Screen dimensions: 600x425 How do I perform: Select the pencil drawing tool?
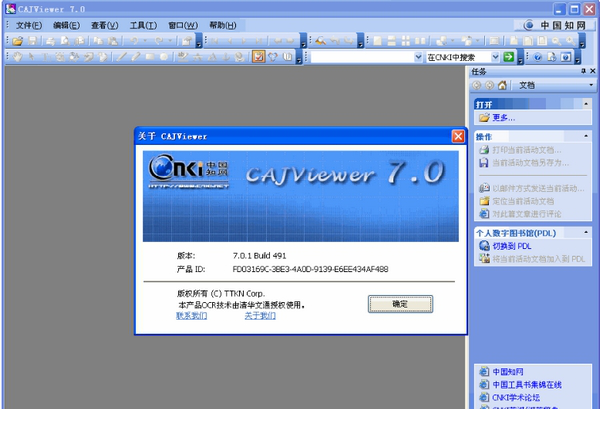[x=135, y=57]
